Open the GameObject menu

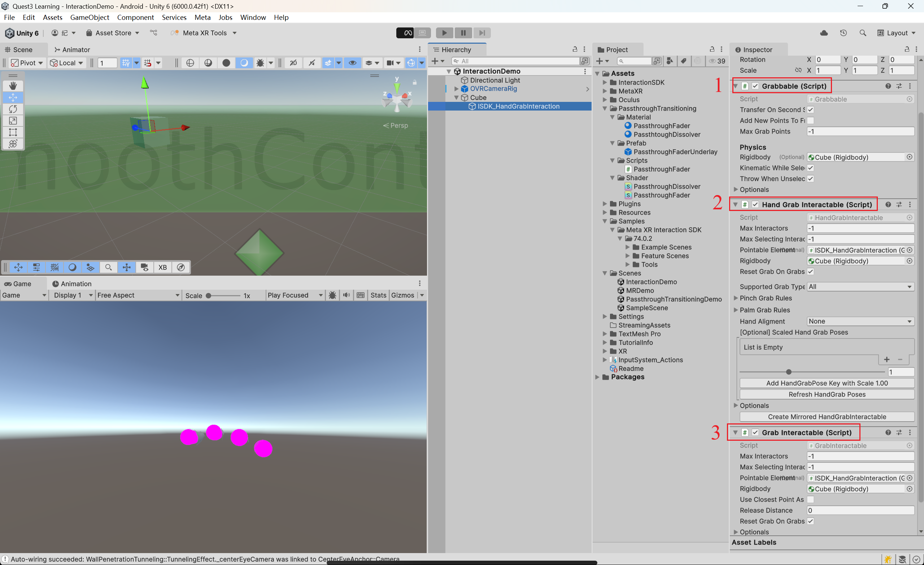tap(90, 17)
